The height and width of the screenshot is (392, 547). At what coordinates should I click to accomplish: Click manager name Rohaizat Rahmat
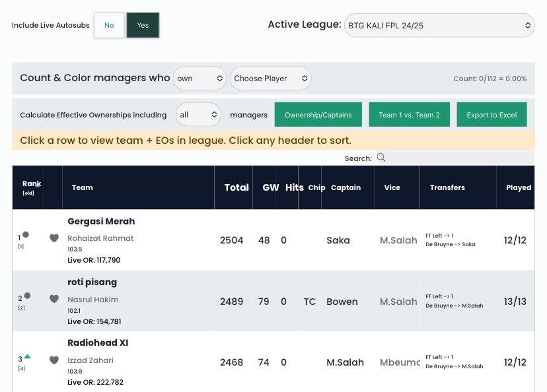click(x=100, y=238)
